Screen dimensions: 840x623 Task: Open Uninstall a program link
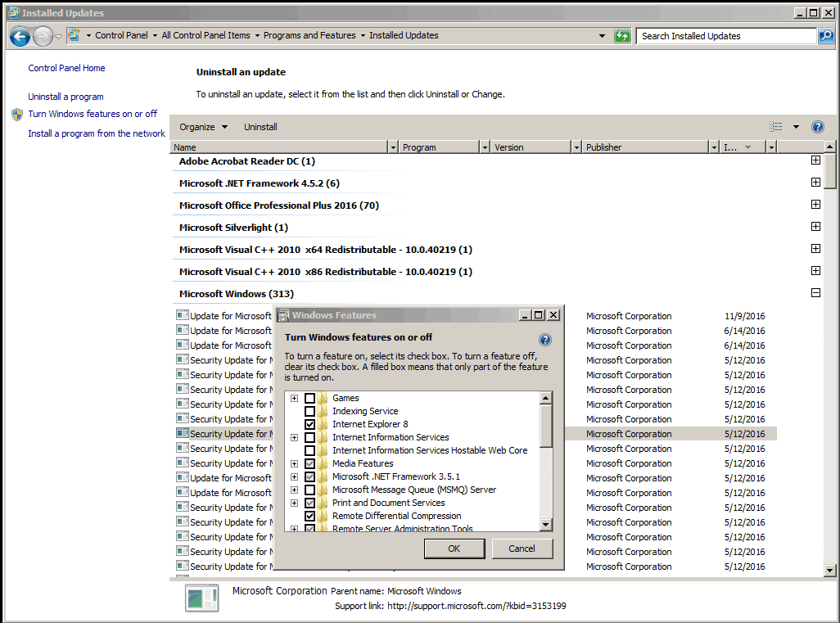65,97
